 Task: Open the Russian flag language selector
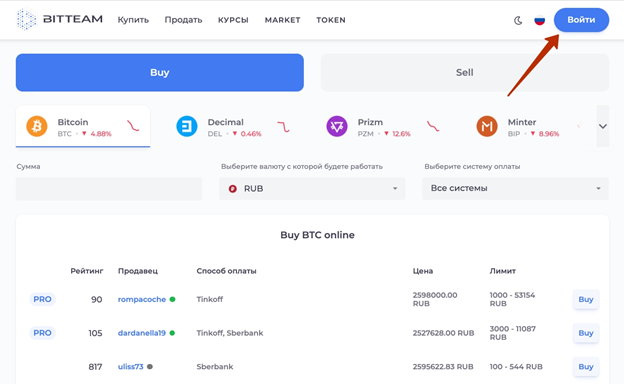(540, 20)
